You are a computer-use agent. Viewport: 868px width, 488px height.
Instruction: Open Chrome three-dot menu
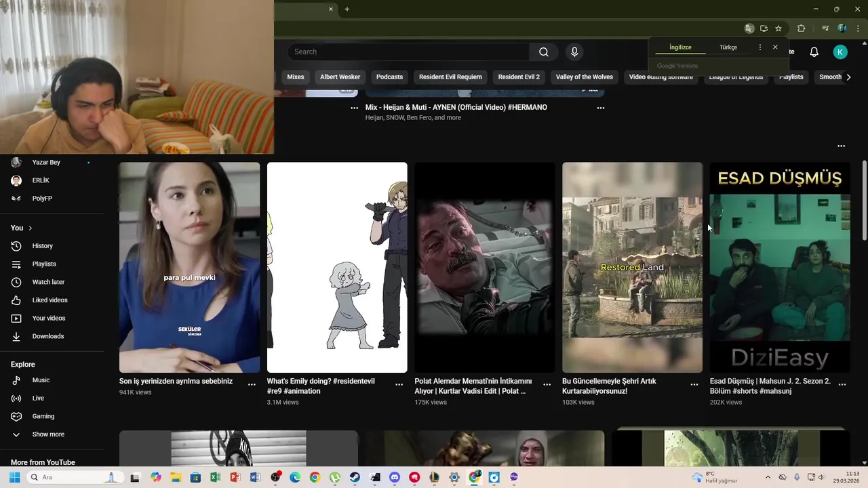(858, 28)
